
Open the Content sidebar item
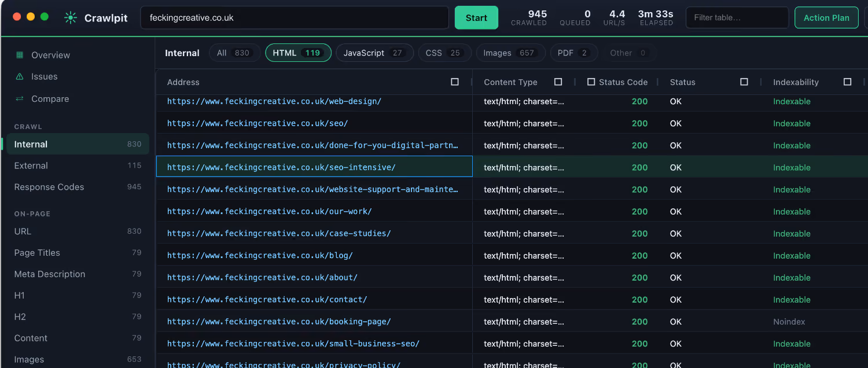tap(78, 338)
